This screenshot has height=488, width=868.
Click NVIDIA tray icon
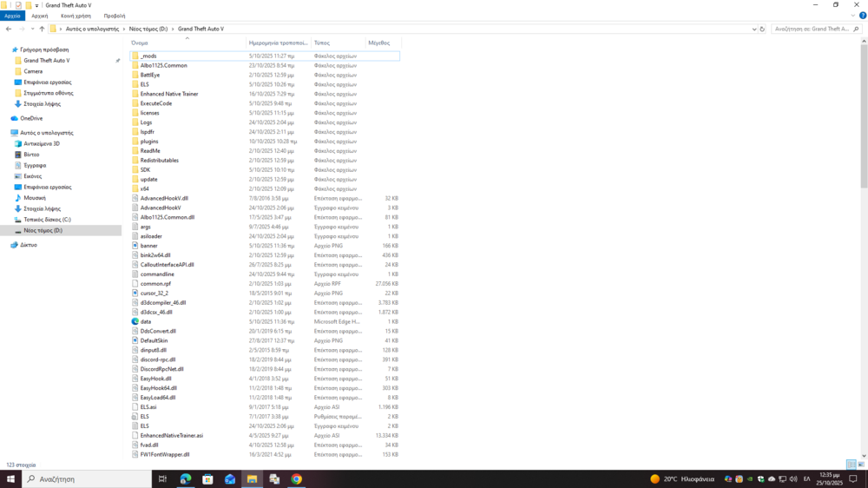(x=750, y=479)
